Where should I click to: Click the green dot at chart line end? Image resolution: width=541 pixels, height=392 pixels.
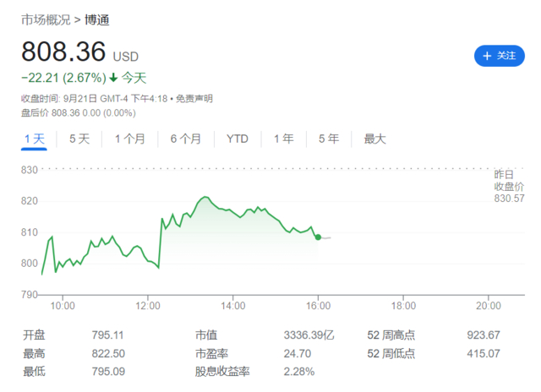[318, 237]
